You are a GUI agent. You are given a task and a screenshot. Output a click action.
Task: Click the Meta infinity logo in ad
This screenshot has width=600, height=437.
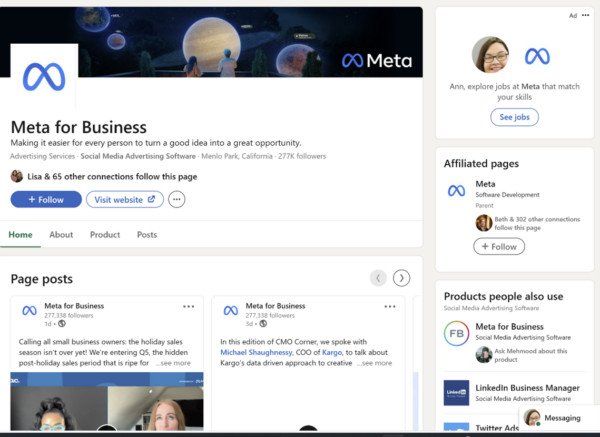pyautogui.click(x=537, y=56)
